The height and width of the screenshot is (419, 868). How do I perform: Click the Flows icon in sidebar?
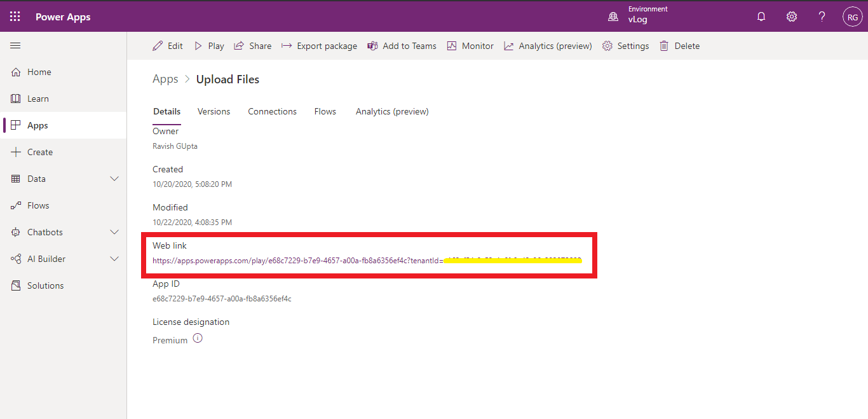[16, 206]
